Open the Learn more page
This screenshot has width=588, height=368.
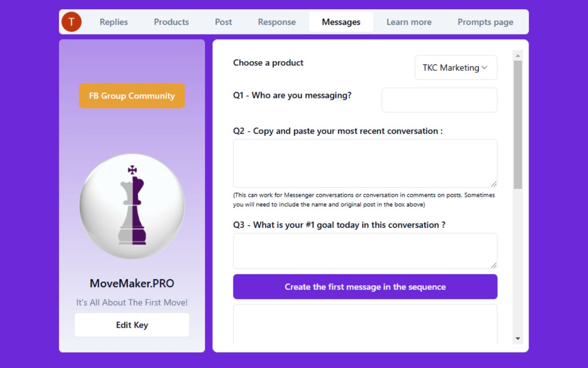tap(409, 22)
